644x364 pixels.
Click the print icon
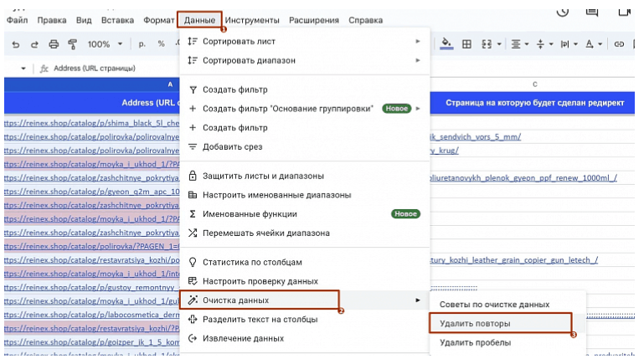tap(54, 44)
